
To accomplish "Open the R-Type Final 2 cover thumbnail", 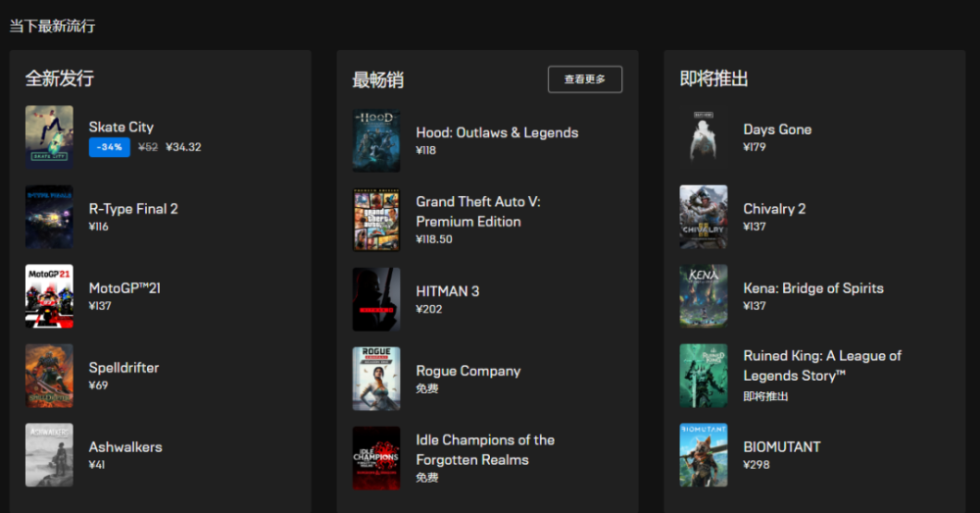I will (49, 217).
